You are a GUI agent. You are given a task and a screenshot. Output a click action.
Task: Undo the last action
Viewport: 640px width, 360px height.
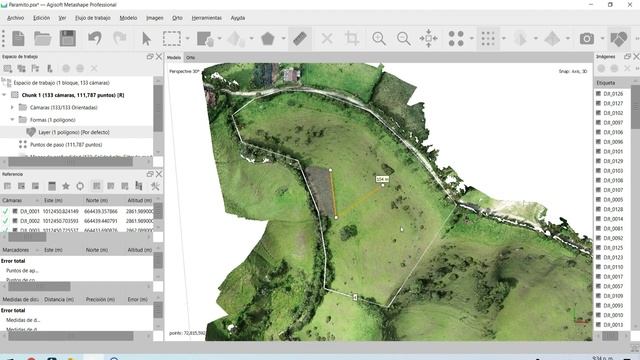click(x=95, y=38)
